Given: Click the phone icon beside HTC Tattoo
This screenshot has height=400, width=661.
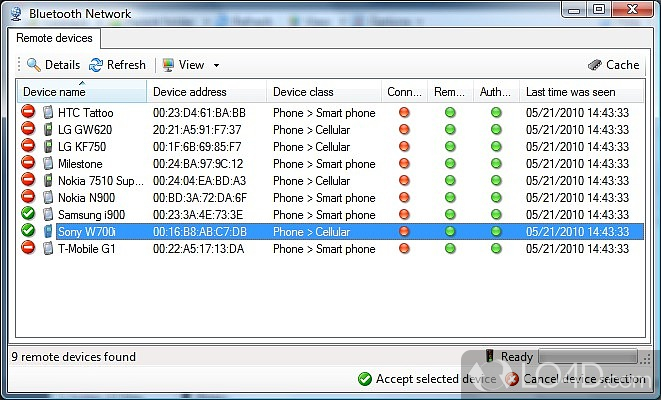Looking at the screenshot, I should (x=48, y=113).
